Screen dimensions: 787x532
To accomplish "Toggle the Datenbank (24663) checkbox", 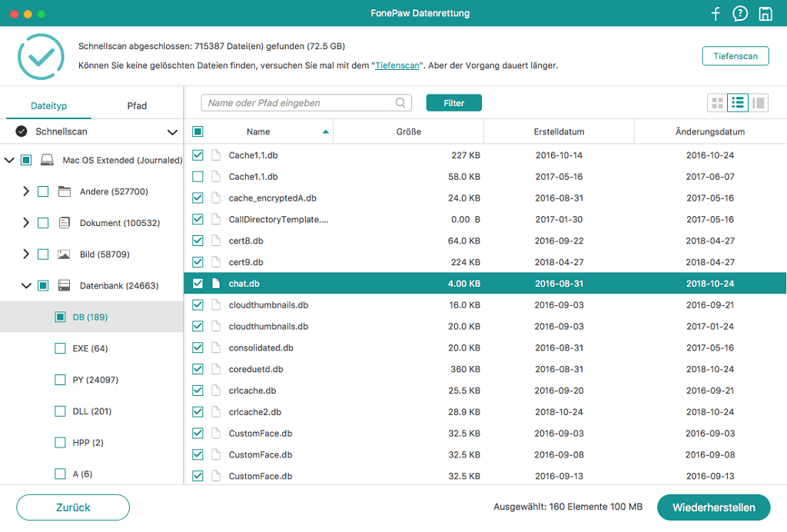I will click(43, 285).
